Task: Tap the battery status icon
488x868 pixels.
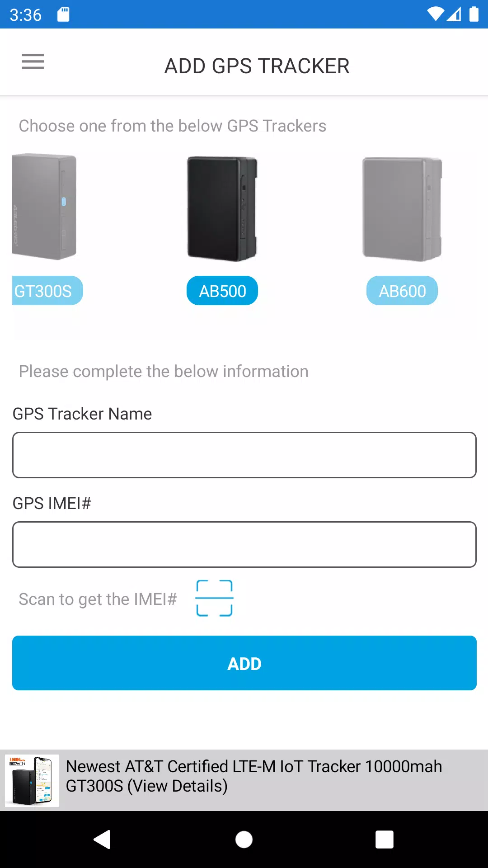Action: coord(474,14)
